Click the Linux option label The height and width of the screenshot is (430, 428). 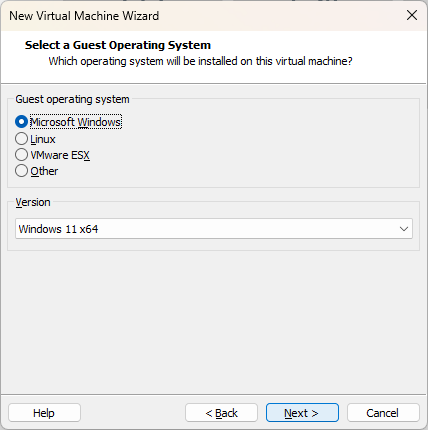point(43,139)
